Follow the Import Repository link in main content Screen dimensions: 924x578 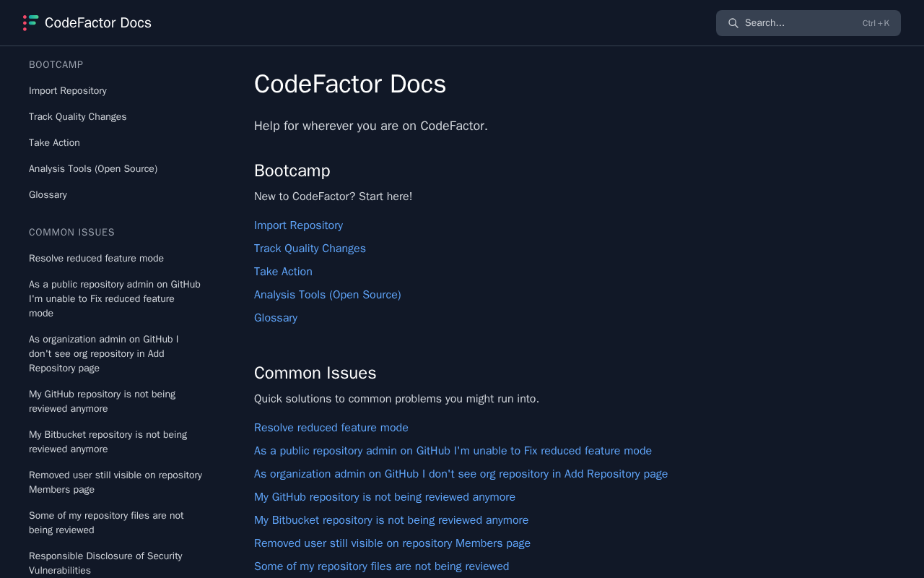[298, 225]
